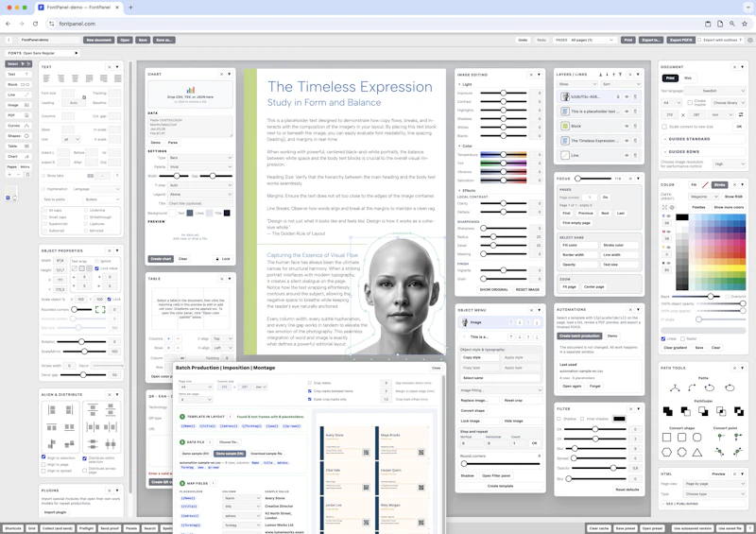Click the chart Title input field
The image size is (756, 534).
(200, 203)
